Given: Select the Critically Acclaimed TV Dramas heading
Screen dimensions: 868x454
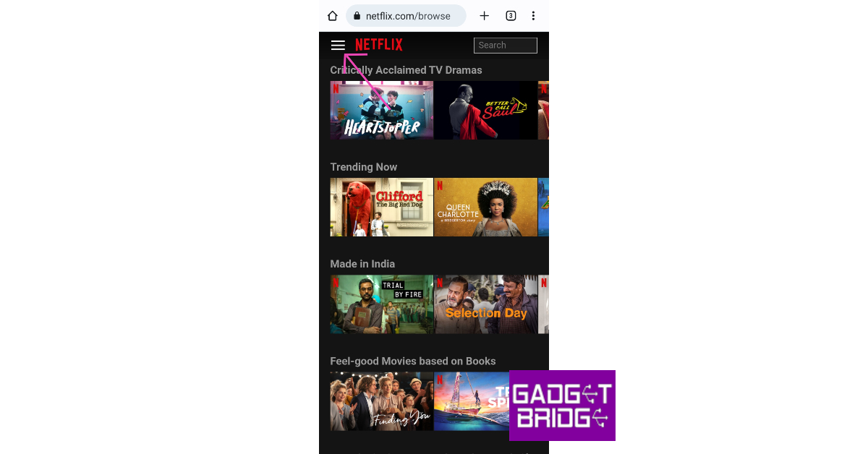Looking at the screenshot, I should click(x=406, y=70).
